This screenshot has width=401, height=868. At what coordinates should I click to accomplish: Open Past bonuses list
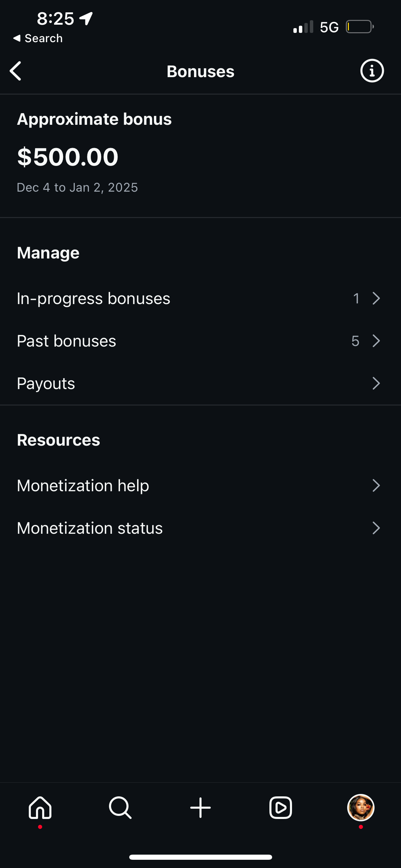tap(66, 341)
